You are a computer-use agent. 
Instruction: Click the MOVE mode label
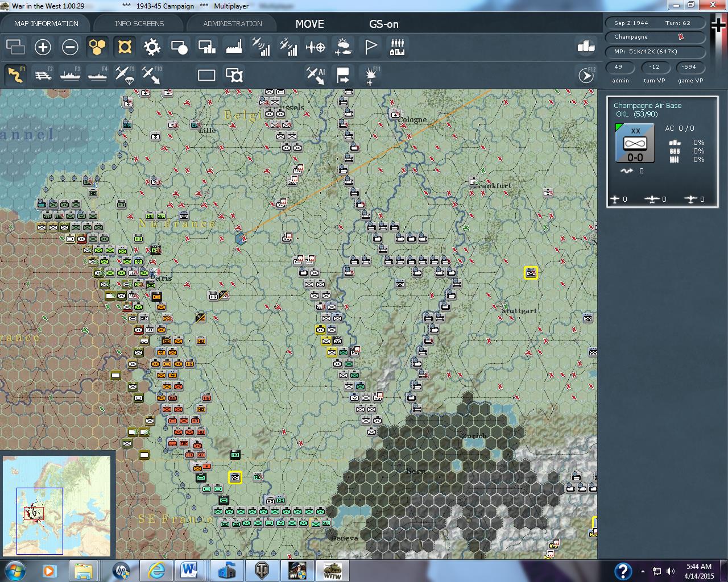pyautogui.click(x=310, y=24)
